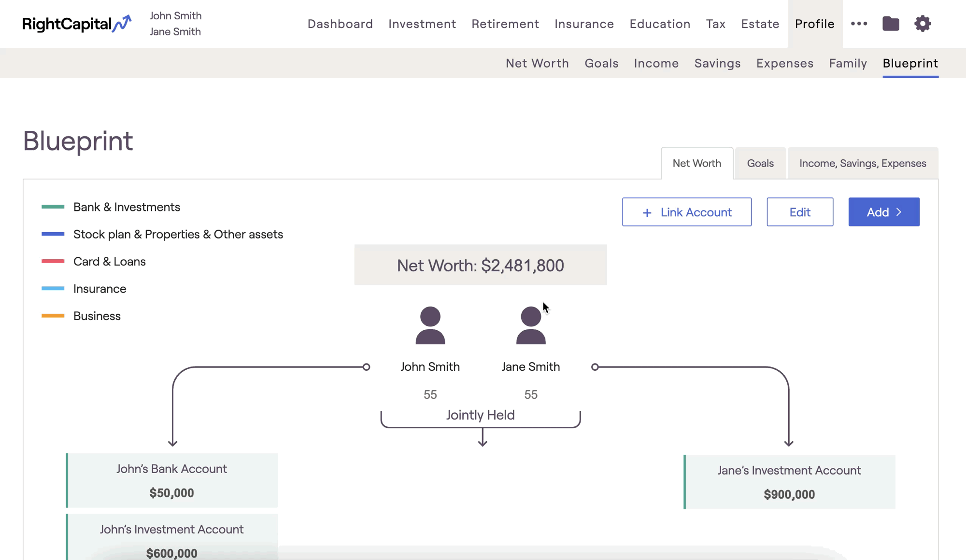Open Jane's Investment Account card
This screenshot has width=966, height=560.
coord(789,482)
